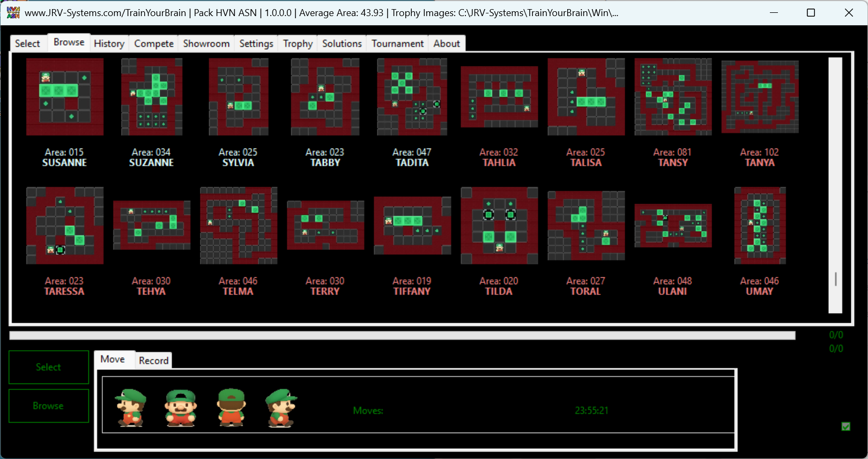
Task: Switch to the Settings tab
Action: [256, 43]
